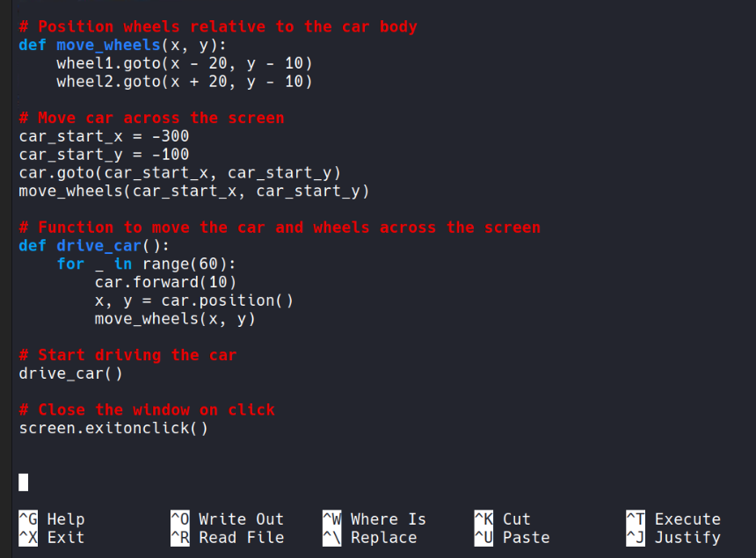
Task: Select the Replace shortcut
Action: tap(374, 538)
